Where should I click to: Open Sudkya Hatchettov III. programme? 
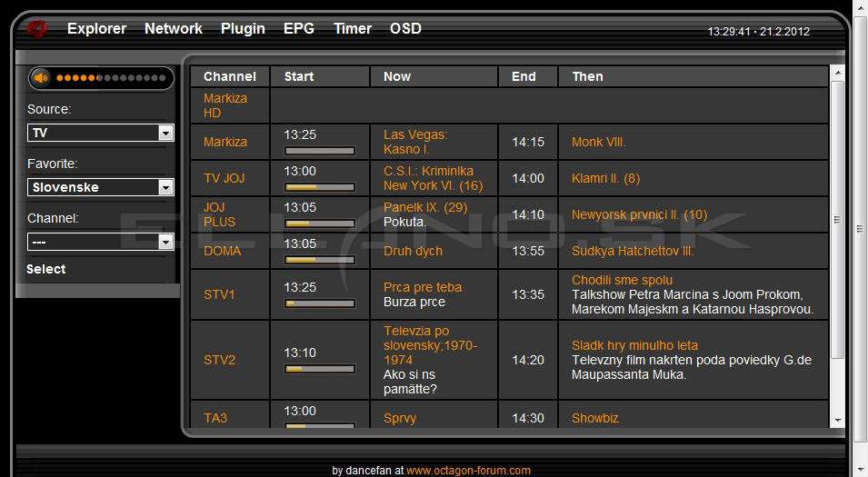[633, 251]
